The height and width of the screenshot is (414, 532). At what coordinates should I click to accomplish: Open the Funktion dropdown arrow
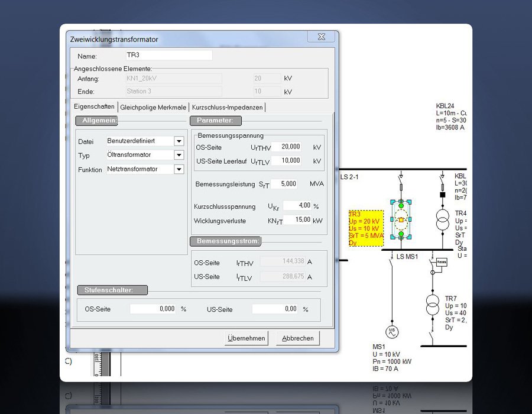[179, 169]
